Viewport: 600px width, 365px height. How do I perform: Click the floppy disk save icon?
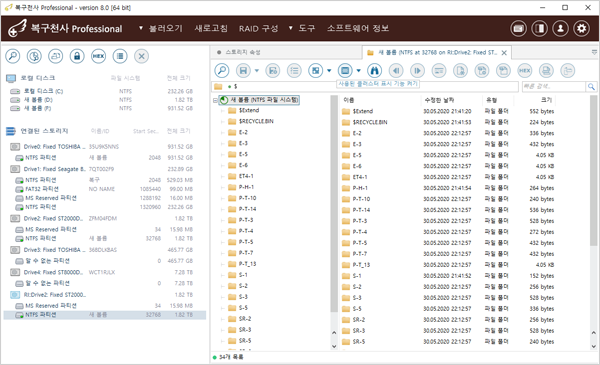(x=243, y=70)
